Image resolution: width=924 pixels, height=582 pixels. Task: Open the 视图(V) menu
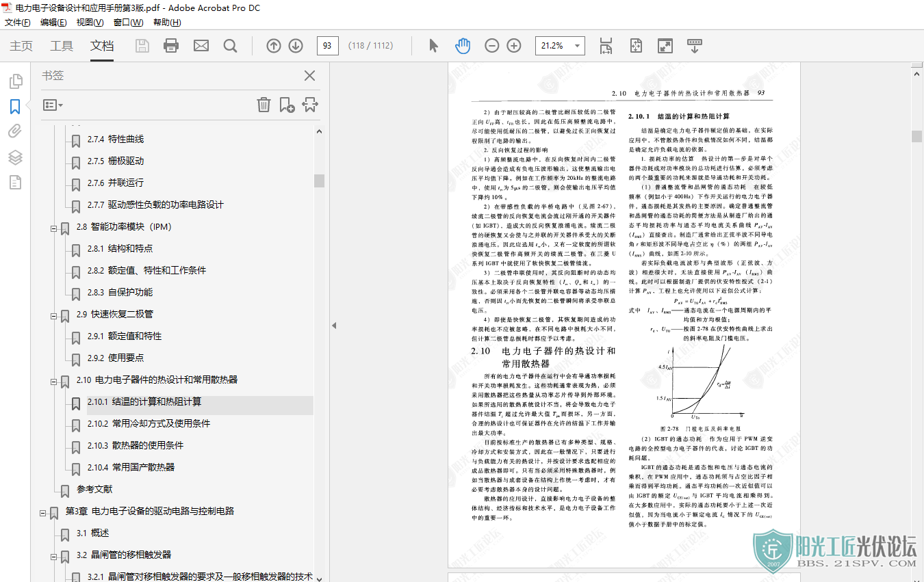click(90, 23)
